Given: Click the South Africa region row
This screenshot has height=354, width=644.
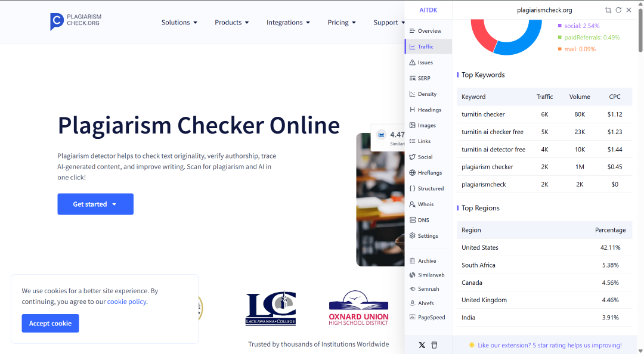Looking at the screenshot, I should pos(544,265).
